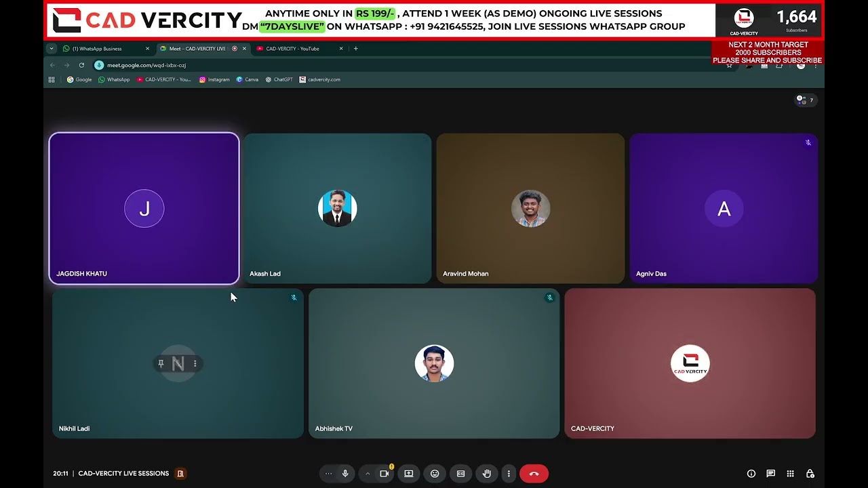
Task: Click CAD-VERCITY participant logo avatar
Action: (x=690, y=363)
